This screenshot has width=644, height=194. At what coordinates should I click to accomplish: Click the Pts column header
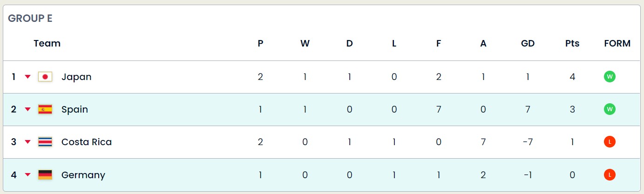[572, 43]
